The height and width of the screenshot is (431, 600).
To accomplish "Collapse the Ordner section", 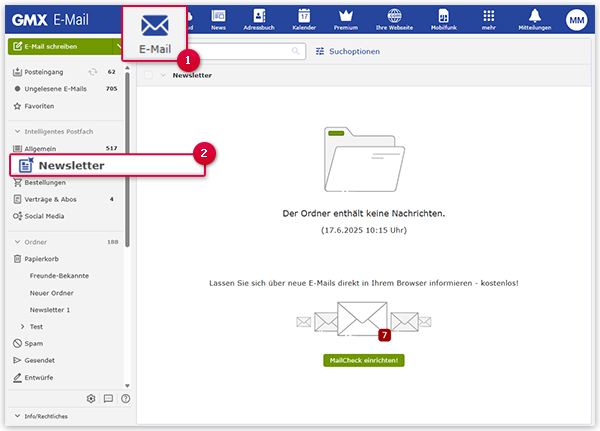I will [x=17, y=242].
